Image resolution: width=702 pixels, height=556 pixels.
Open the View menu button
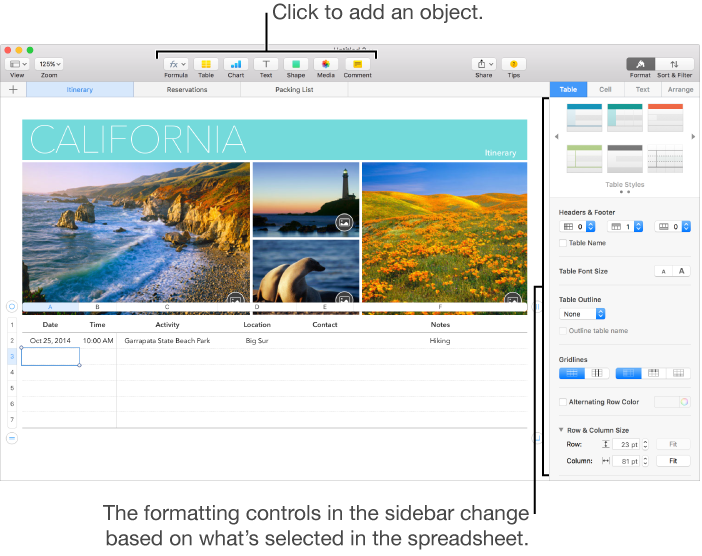tap(17, 64)
